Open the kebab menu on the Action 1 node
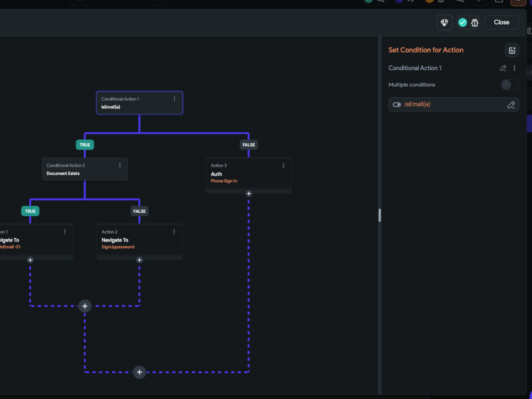 coord(65,232)
